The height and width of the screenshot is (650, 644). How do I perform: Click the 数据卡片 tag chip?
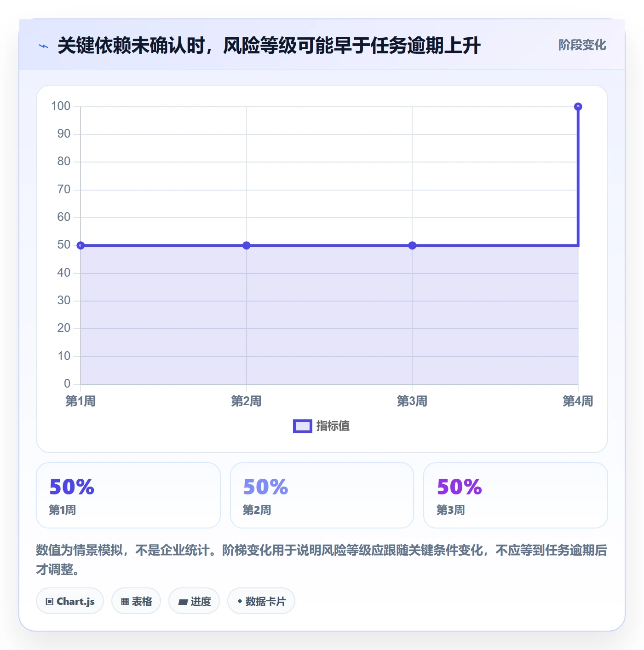coord(261,601)
